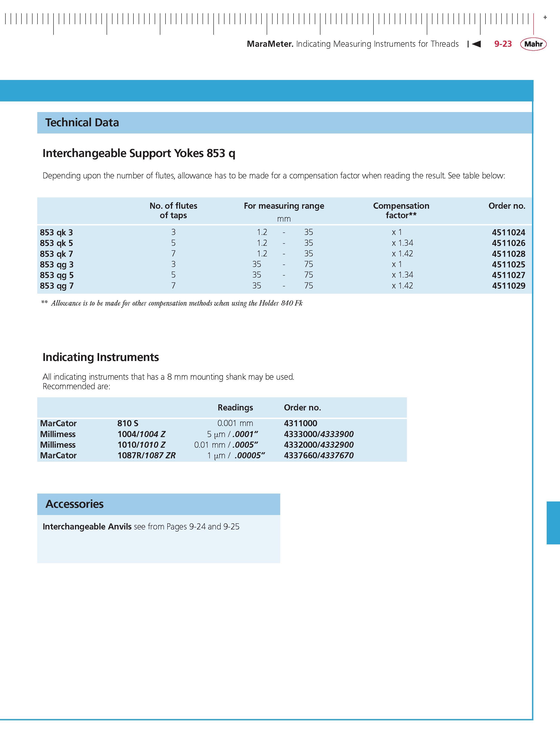Click the Interchangeable Support Yokes 853 q heading
560x747 pixels.
tap(139, 153)
